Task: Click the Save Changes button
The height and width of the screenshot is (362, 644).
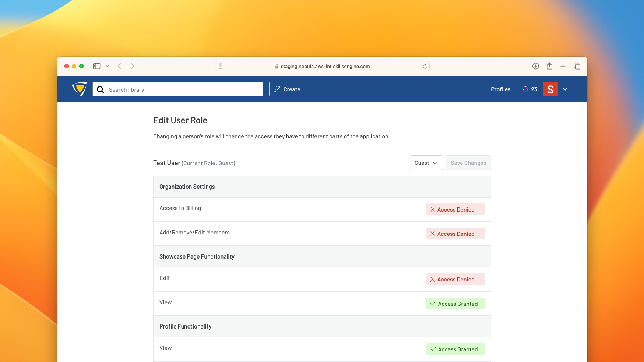Action: (468, 163)
